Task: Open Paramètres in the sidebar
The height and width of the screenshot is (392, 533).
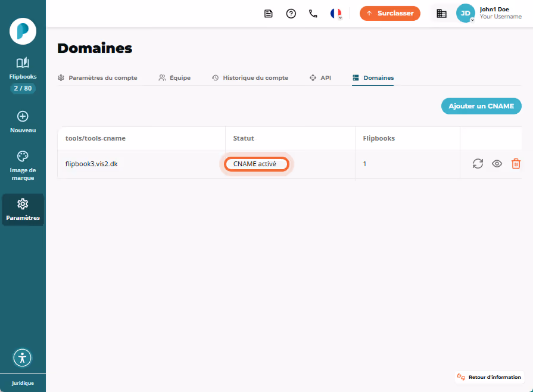Action: click(23, 210)
